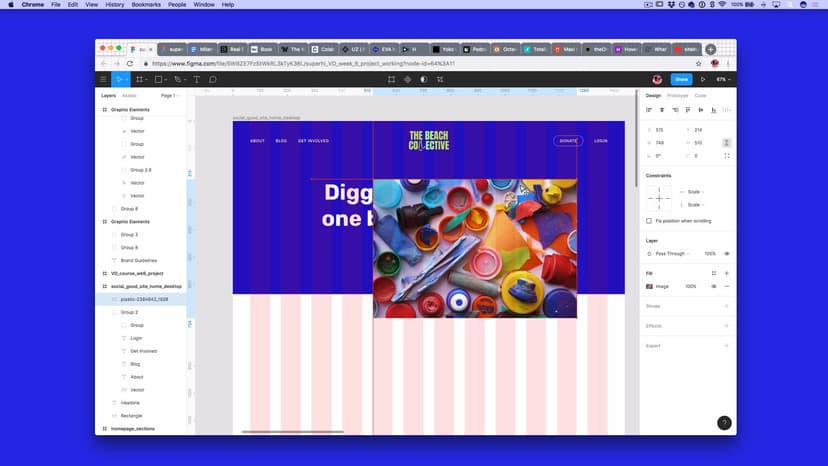Open the Figma main hamburger menu
This screenshot has width=828, height=466.
(x=103, y=79)
